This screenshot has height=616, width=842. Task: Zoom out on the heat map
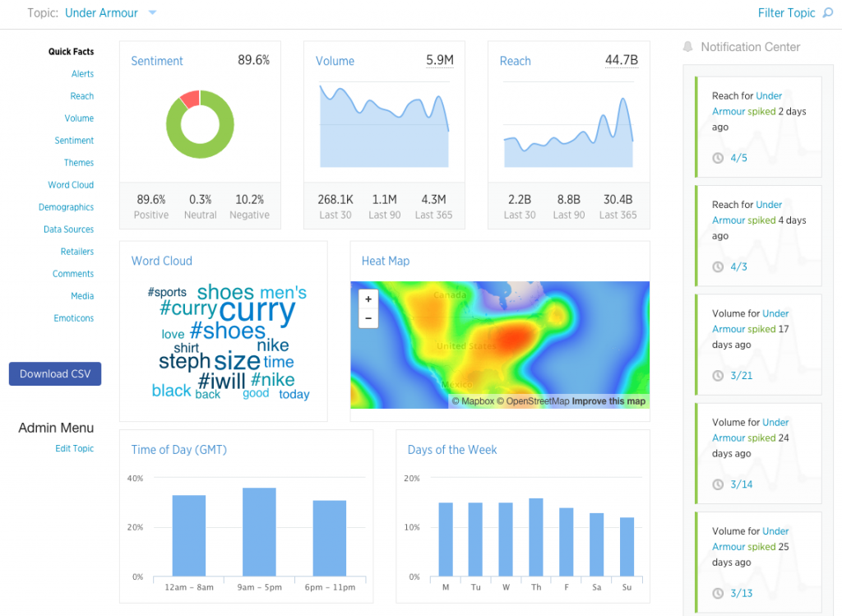pos(368,318)
